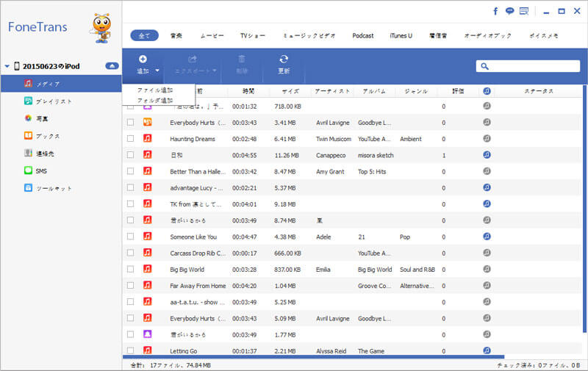
Task: Click the ringtone note icon in column header
Action: pos(487,91)
